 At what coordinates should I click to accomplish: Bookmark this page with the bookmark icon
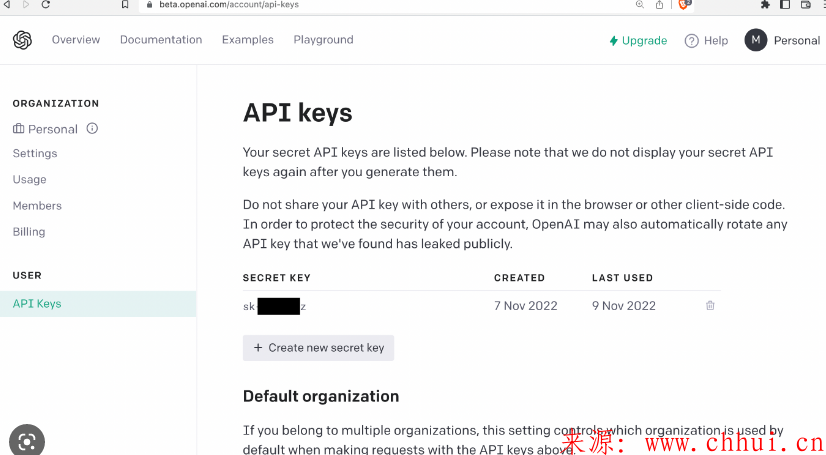click(x=125, y=4)
